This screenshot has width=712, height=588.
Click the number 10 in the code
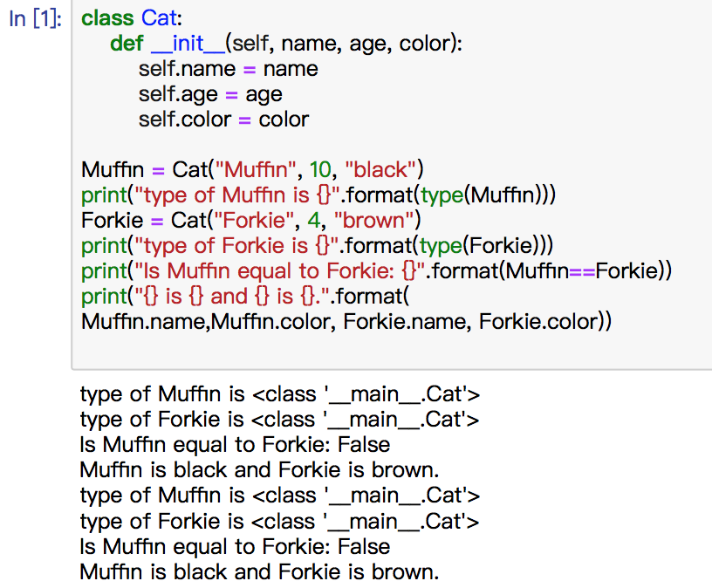coord(320,170)
